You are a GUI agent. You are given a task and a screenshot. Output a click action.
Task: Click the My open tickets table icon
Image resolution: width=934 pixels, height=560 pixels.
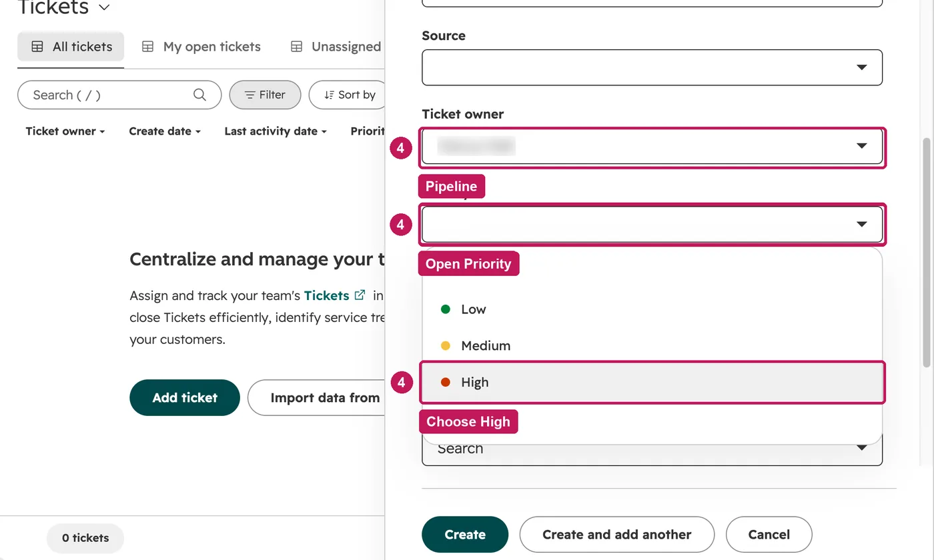[x=148, y=47]
